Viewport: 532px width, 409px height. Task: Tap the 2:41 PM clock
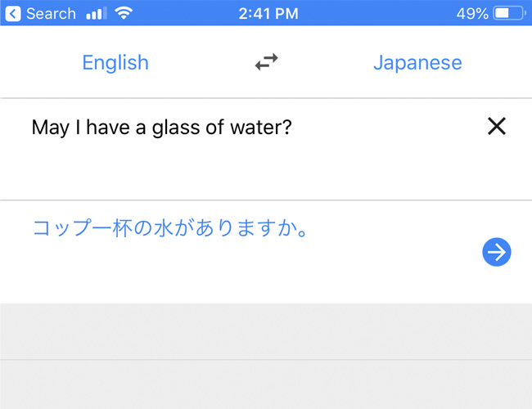point(268,14)
